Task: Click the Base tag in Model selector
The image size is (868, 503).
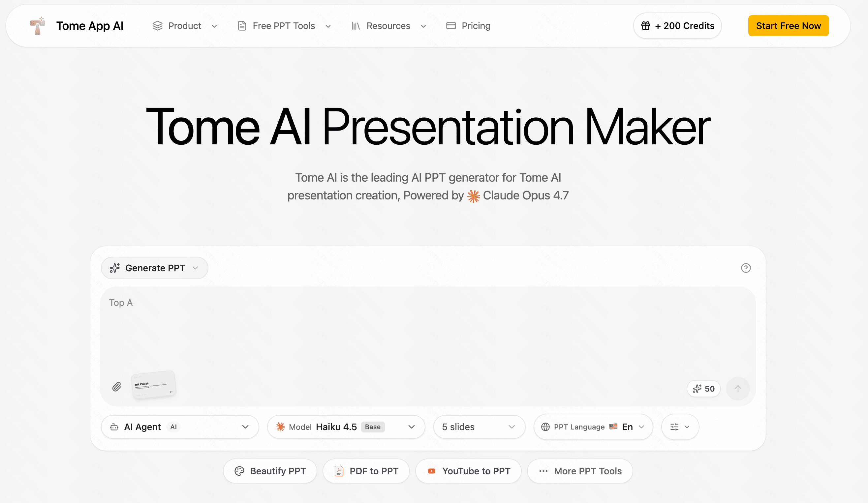Action: pyautogui.click(x=373, y=427)
